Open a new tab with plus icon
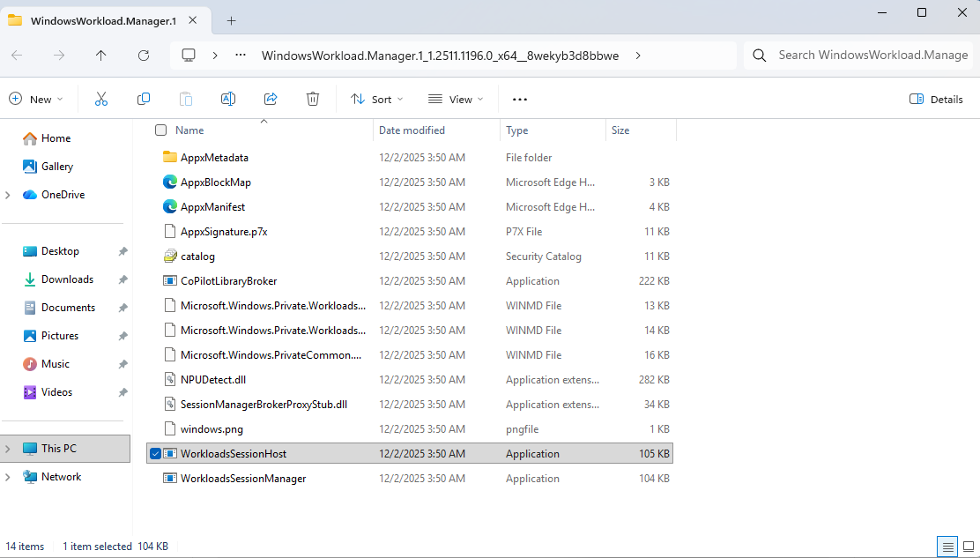 [x=231, y=20]
